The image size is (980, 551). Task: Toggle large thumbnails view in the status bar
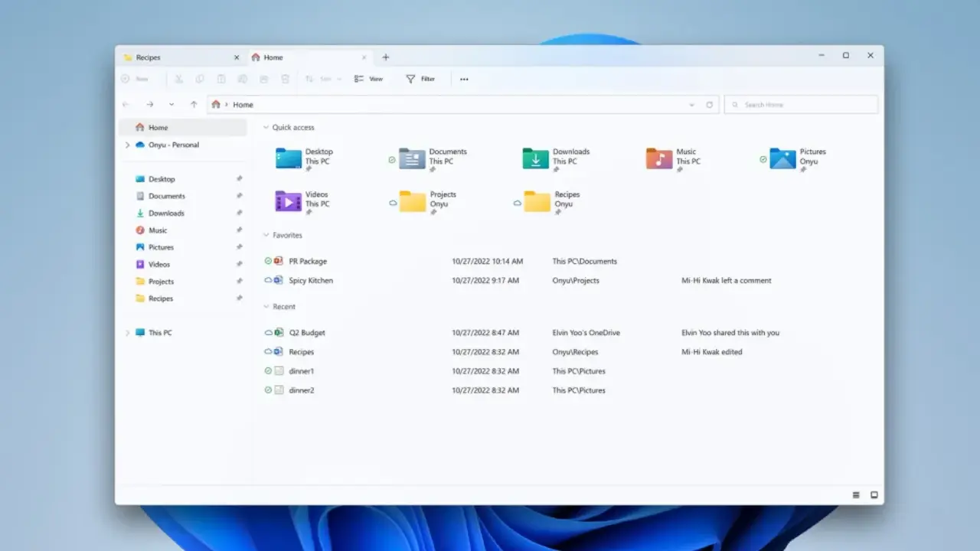point(874,495)
